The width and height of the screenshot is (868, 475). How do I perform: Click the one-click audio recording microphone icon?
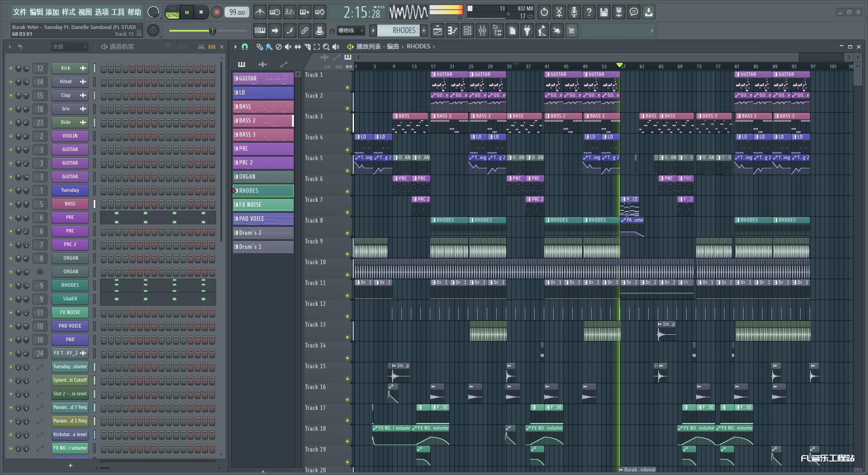tap(574, 12)
